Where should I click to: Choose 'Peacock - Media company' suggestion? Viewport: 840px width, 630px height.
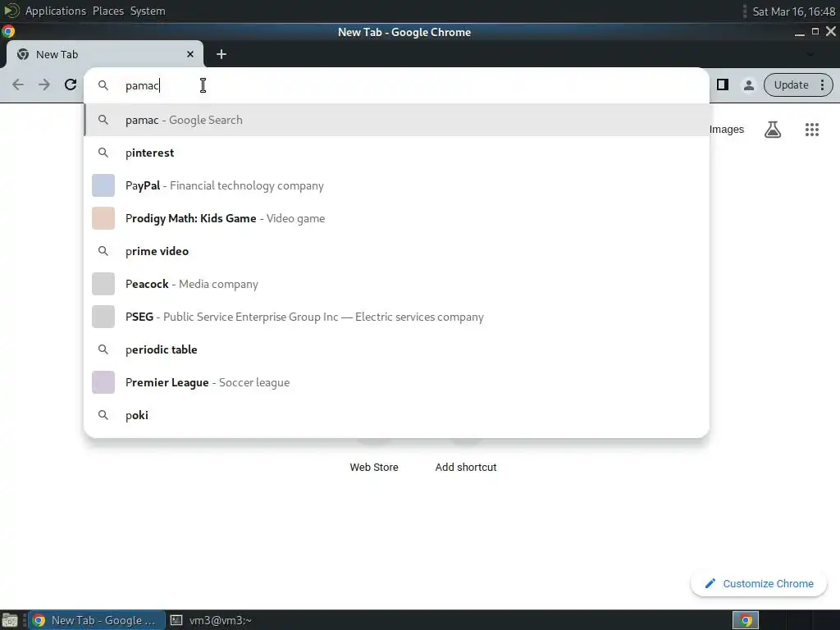(397, 284)
